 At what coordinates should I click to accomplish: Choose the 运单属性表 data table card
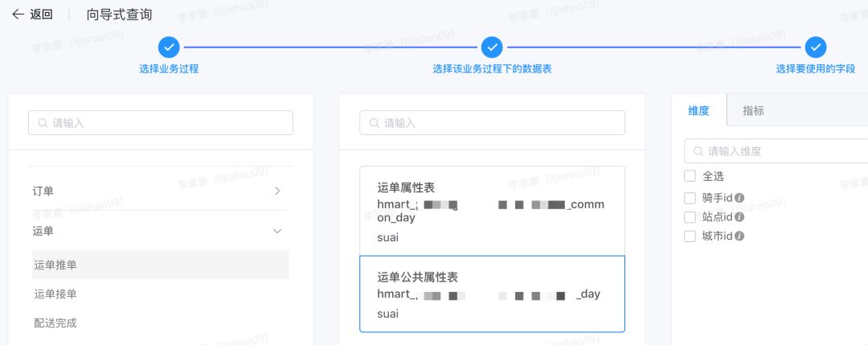point(492,211)
